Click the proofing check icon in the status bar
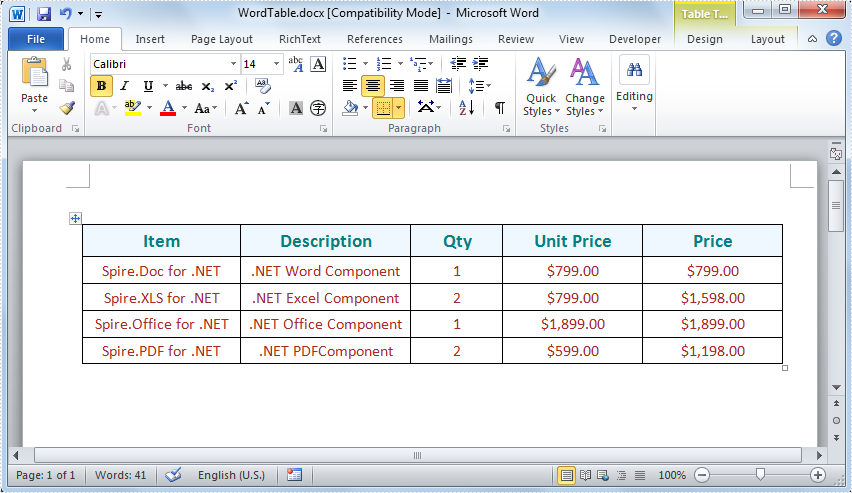This screenshot has height=493, width=852. point(173,475)
